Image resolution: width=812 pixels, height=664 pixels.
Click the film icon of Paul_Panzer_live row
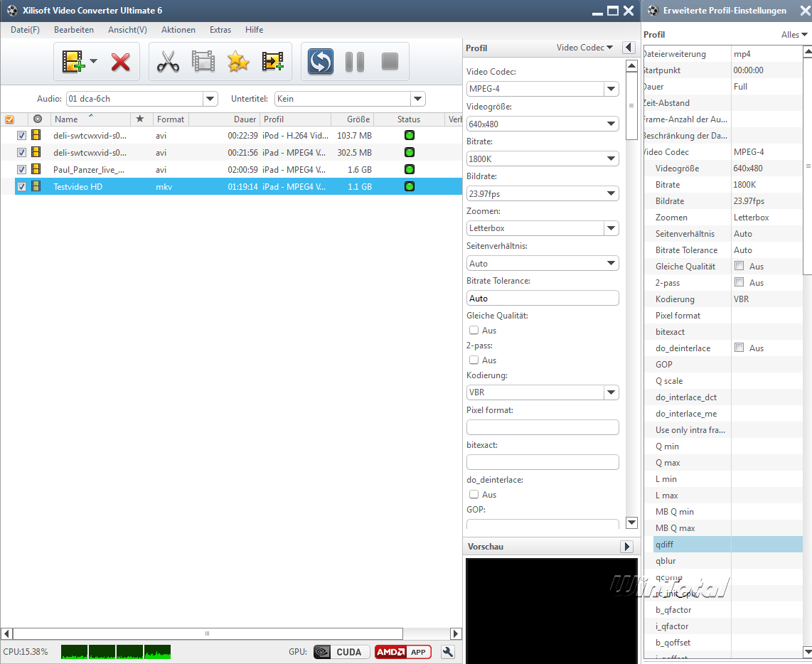pyautogui.click(x=36, y=169)
